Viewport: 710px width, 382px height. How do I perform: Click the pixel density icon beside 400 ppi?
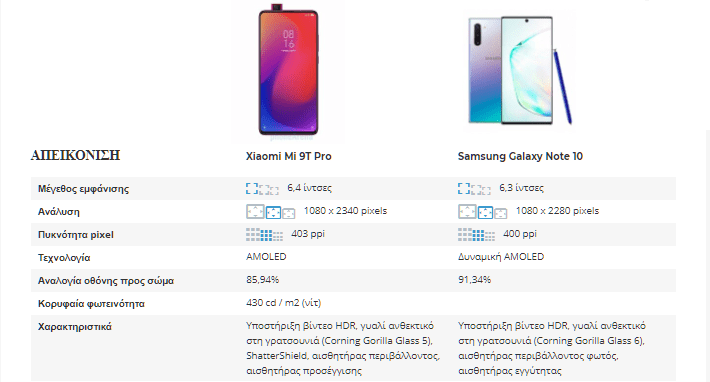tap(476, 234)
